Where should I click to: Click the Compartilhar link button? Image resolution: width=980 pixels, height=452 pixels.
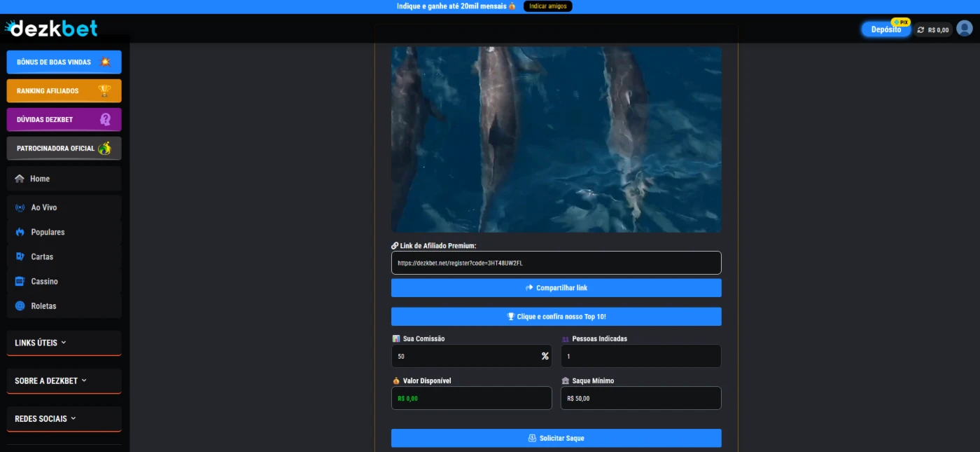pyautogui.click(x=556, y=288)
